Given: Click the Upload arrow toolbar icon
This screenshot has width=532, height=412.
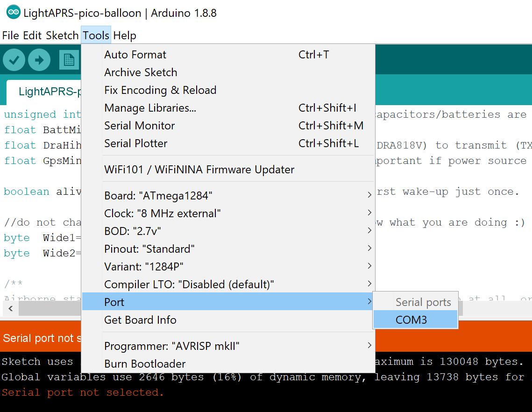Looking at the screenshot, I should coord(39,60).
